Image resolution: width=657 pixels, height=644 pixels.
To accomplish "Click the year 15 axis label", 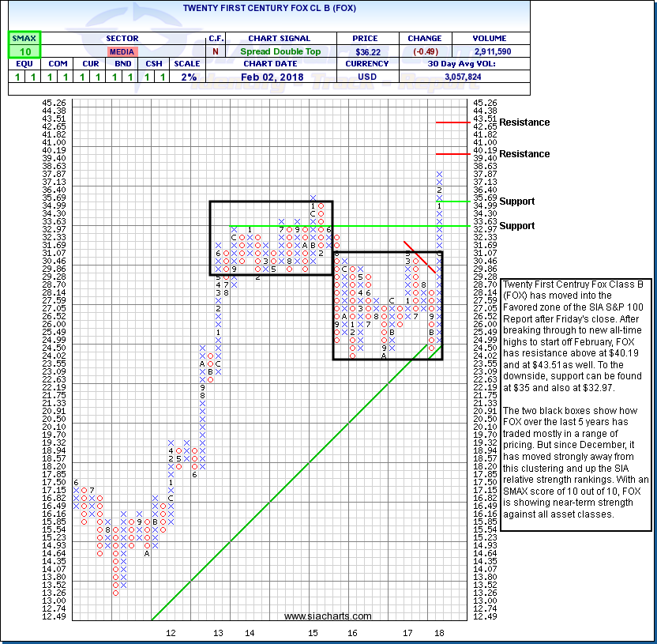I will (x=313, y=633).
